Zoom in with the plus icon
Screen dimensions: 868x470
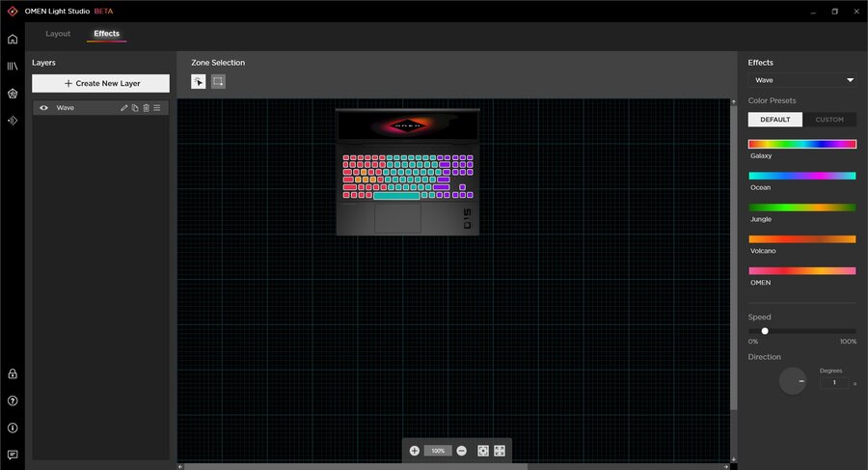[x=414, y=451]
